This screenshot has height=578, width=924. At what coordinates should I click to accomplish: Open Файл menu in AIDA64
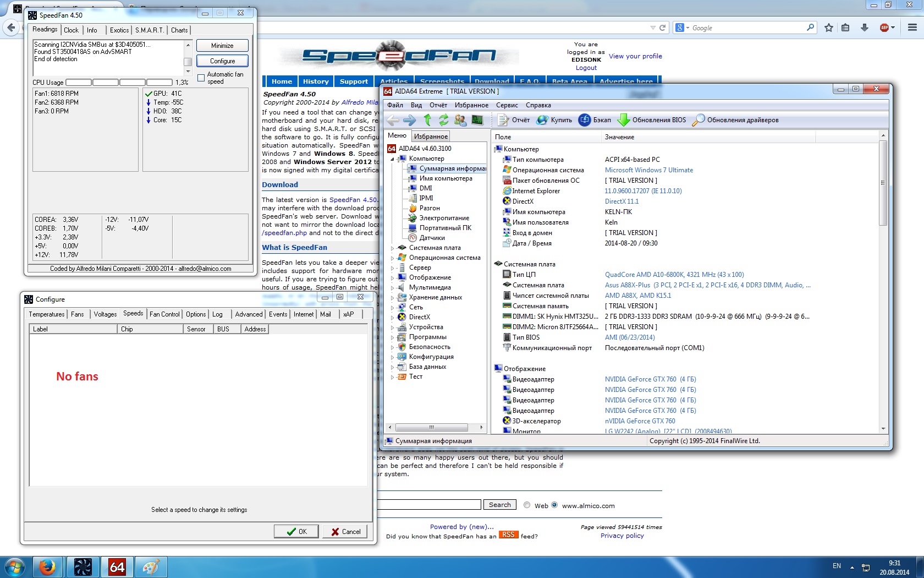click(x=395, y=105)
